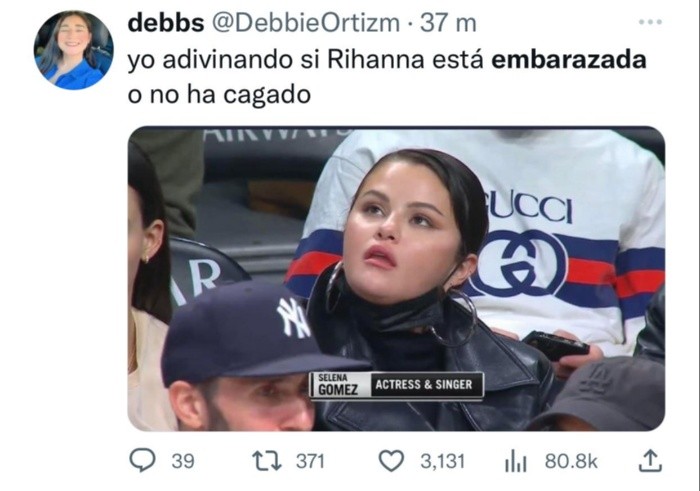Click the 371 retweets count
Image resolution: width=700 pixels, height=491 pixels.
click(310, 461)
